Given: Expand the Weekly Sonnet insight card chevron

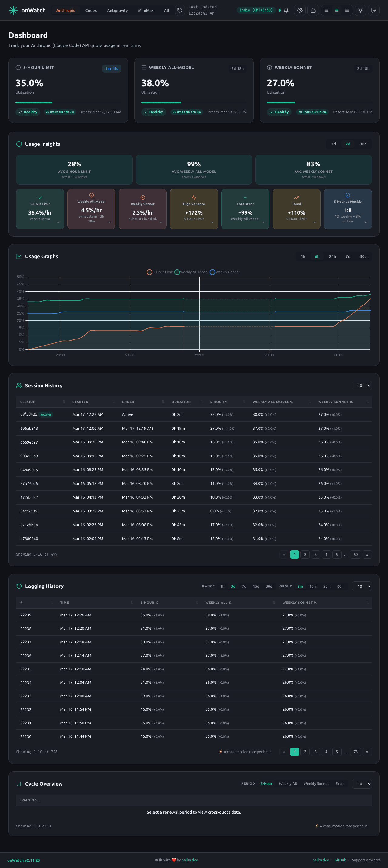Looking at the screenshot, I should coord(161,222).
